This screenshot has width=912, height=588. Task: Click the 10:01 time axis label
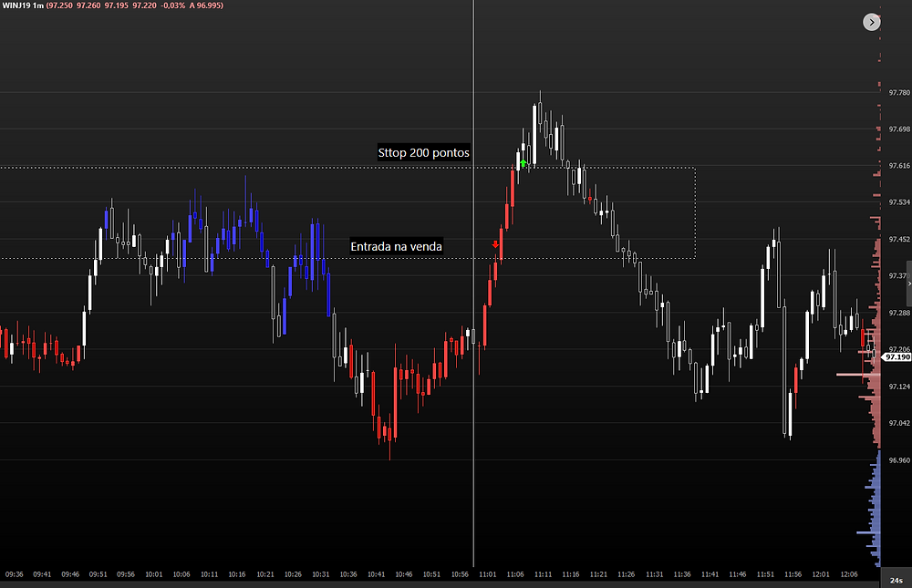click(153, 574)
